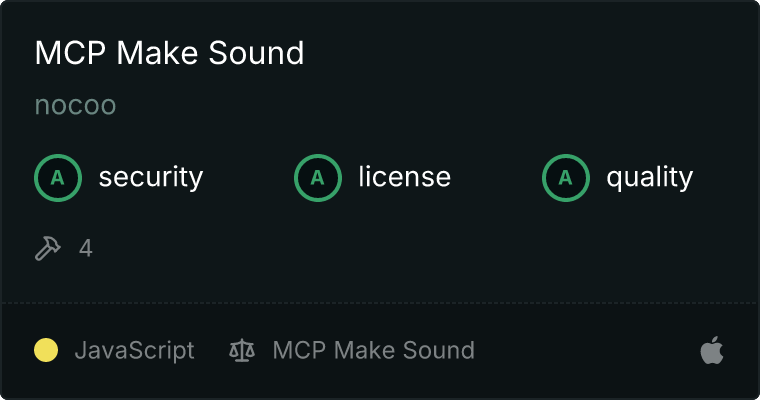The height and width of the screenshot is (400, 760).
Task: Click the license label beside its badge
Action: point(405,176)
